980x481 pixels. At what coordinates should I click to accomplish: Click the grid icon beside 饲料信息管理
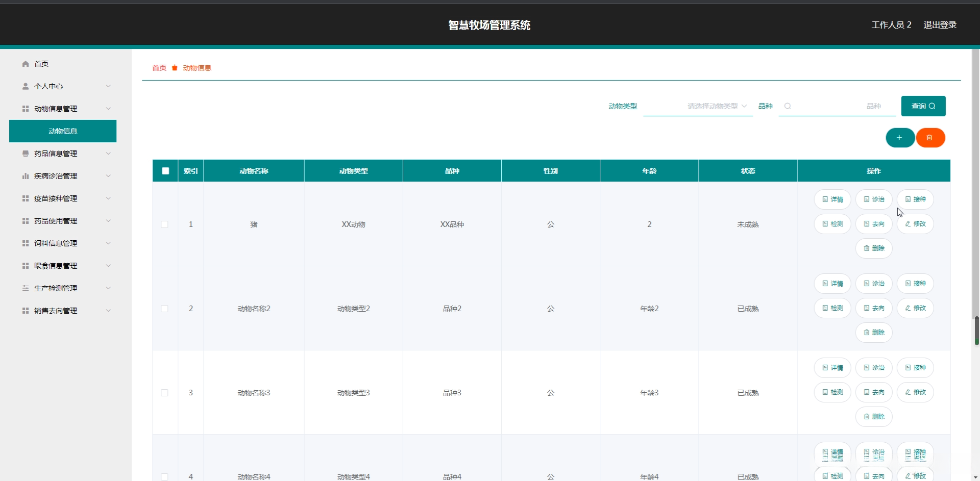(x=26, y=243)
